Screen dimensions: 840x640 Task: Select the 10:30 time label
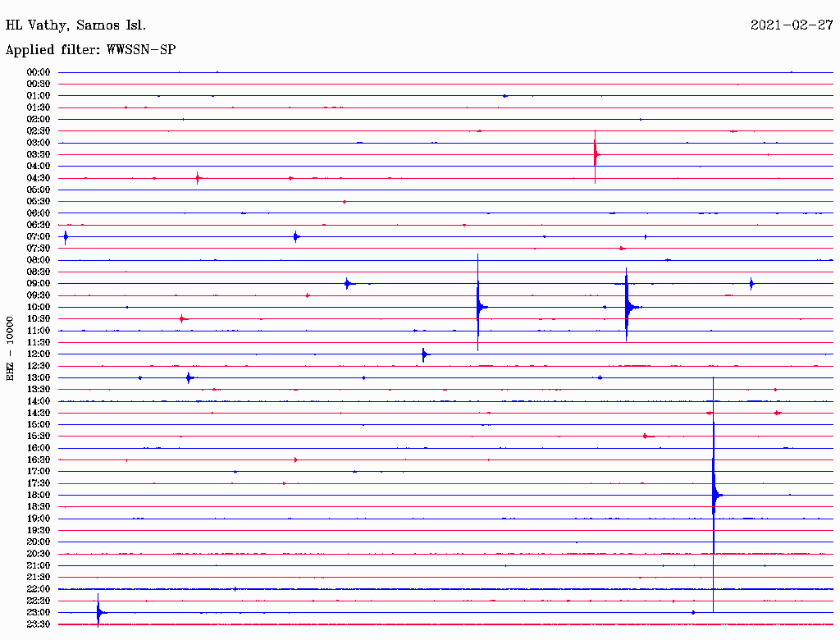(38, 318)
